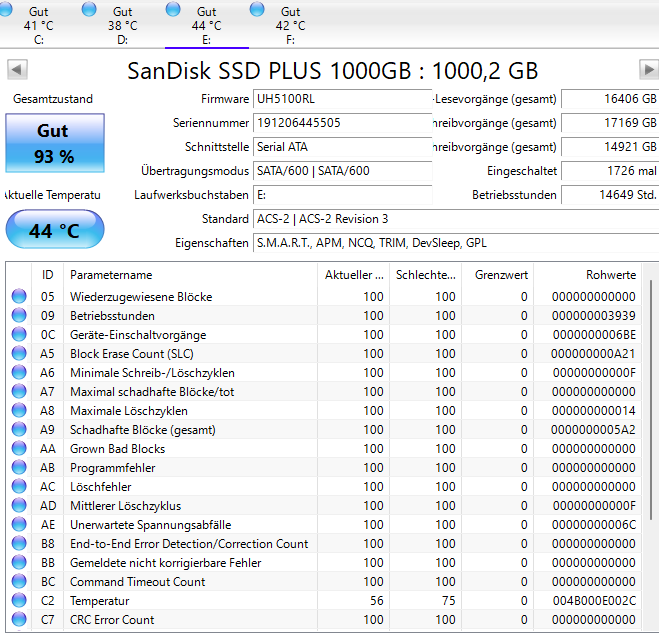The height and width of the screenshot is (633, 659).
Task: Click status icon for Schadhafte Blöcke (gesamt)
Action: click(19, 429)
